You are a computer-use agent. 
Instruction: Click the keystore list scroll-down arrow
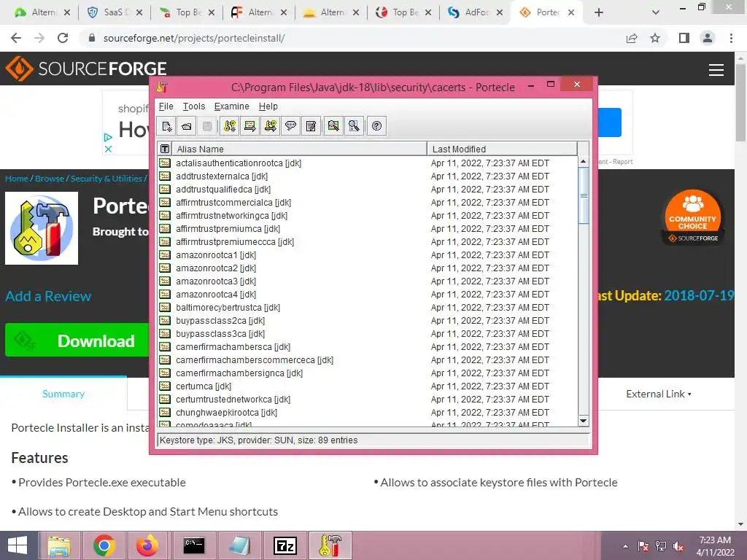(x=583, y=421)
